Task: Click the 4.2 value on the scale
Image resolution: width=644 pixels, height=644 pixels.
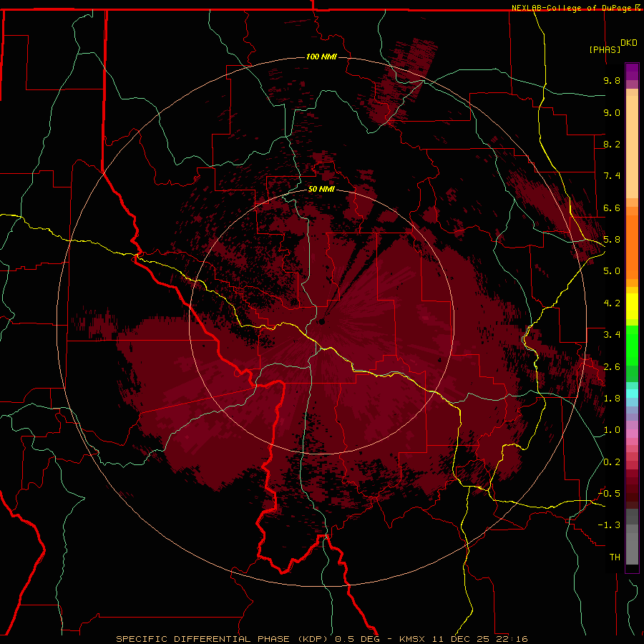Action: 612,303
